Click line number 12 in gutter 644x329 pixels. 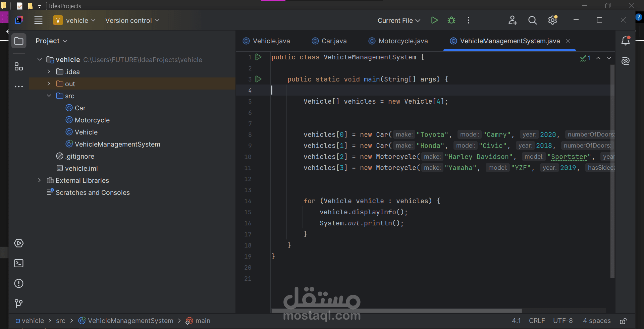click(x=248, y=179)
